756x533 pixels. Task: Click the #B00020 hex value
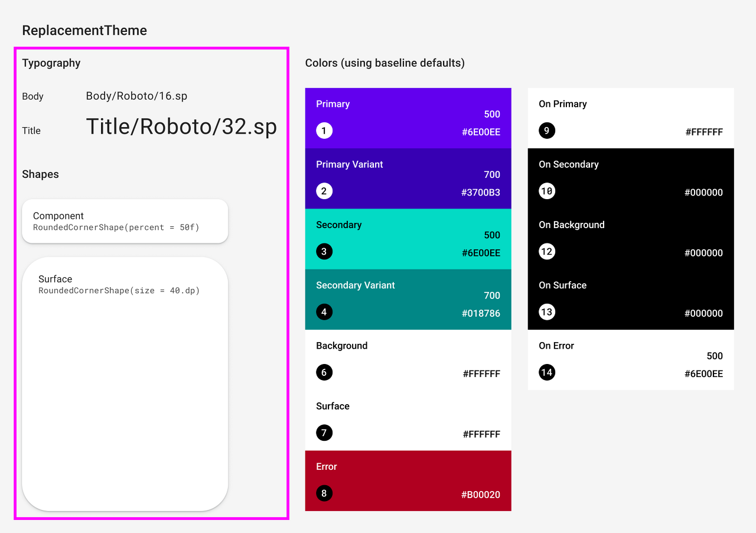pyautogui.click(x=481, y=495)
